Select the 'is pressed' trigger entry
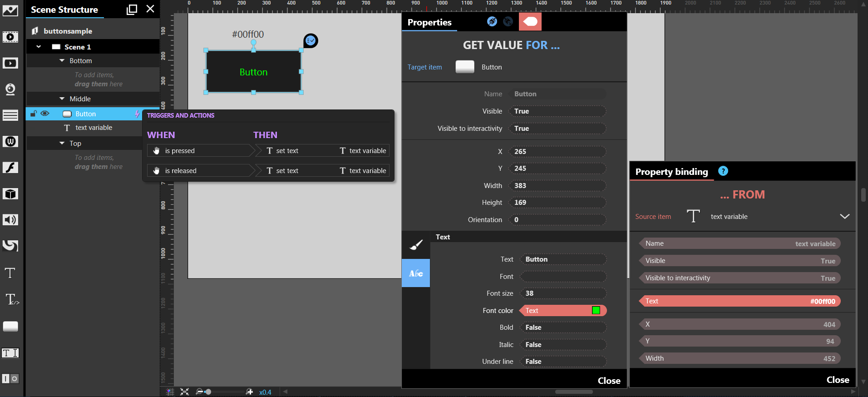The height and width of the screenshot is (397, 868). tap(200, 151)
